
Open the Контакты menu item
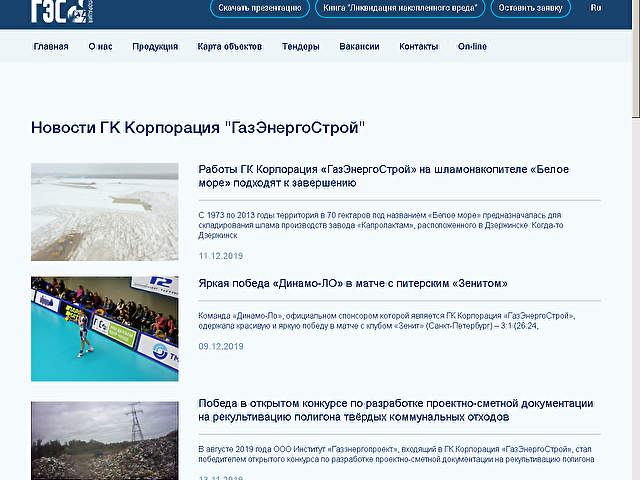coord(418,47)
